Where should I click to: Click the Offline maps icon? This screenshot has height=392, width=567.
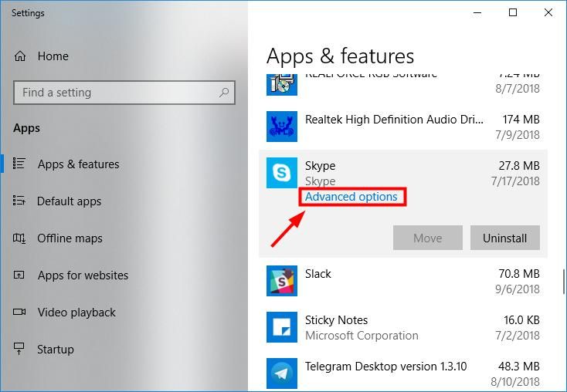(20, 238)
